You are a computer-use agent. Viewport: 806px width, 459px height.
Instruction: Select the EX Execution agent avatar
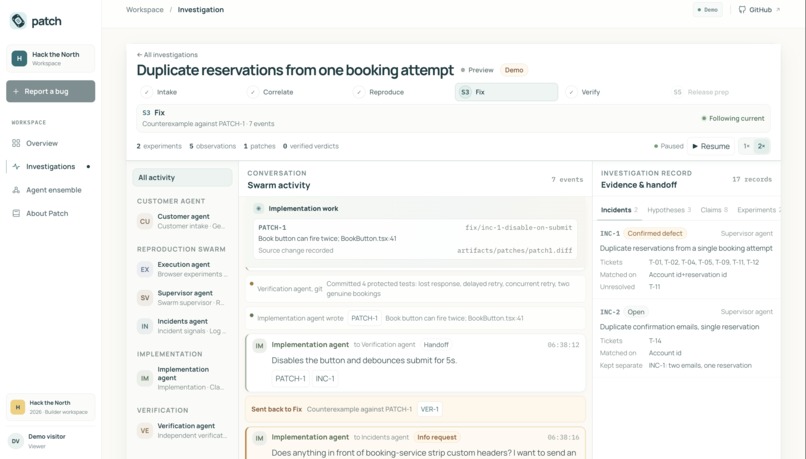pyautogui.click(x=145, y=269)
